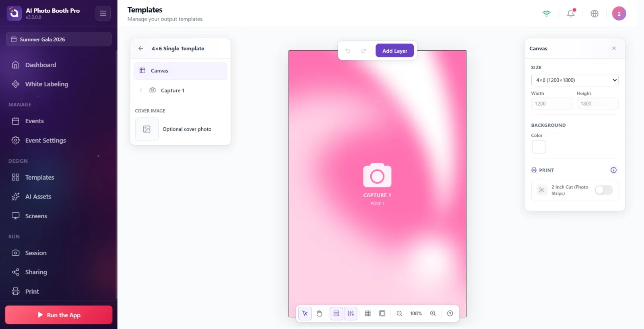This screenshot has height=329, width=644.
Task: Click the camera placeholder on canvas
Action: 377,175
